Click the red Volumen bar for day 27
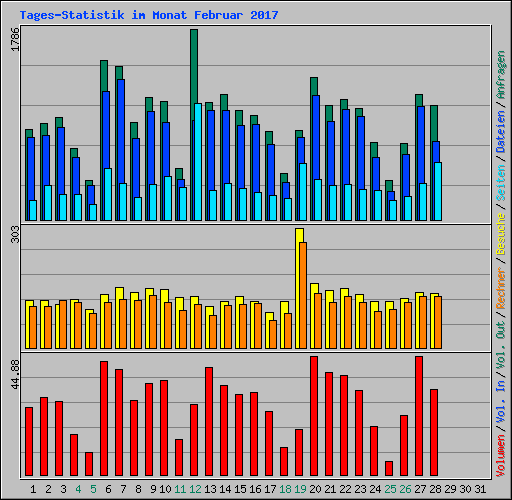Screen dimensions: 512x500 pos(419,416)
